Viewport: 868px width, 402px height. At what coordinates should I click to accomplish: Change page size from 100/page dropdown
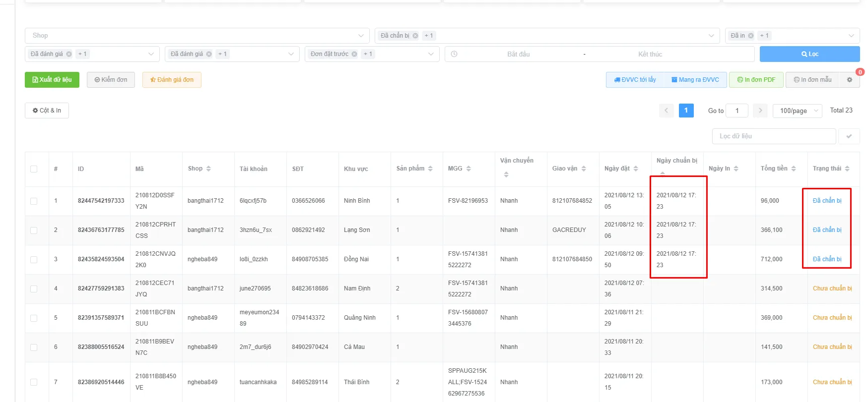[798, 111]
